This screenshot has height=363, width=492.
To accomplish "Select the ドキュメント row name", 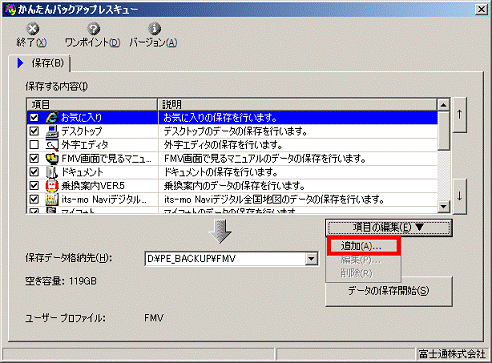I will point(82,172).
